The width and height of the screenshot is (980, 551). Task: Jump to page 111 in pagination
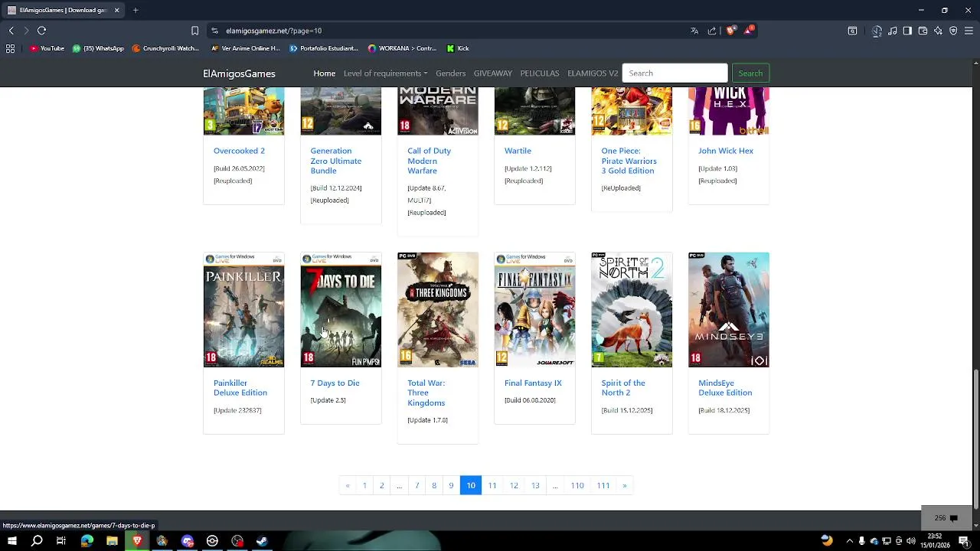[x=603, y=485]
